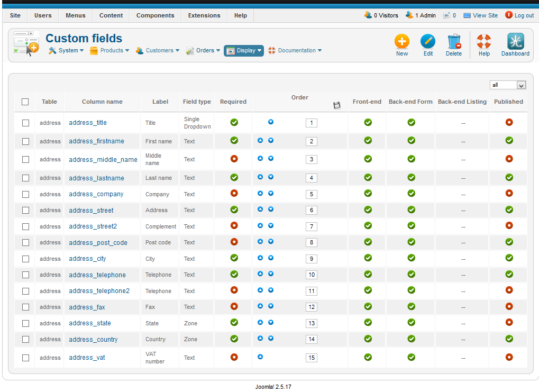The image size is (539, 392).
Task: Check the address_company row checkbox
Action: (25, 194)
